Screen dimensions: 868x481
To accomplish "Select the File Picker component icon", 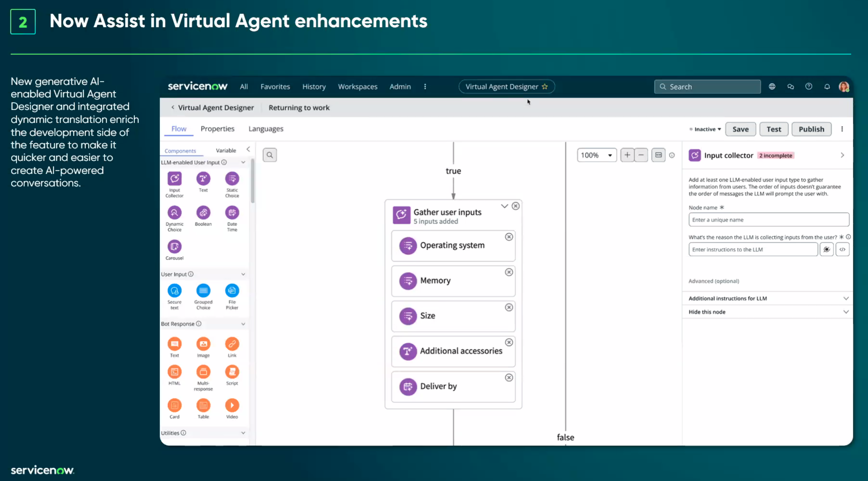I will tap(232, 291).
